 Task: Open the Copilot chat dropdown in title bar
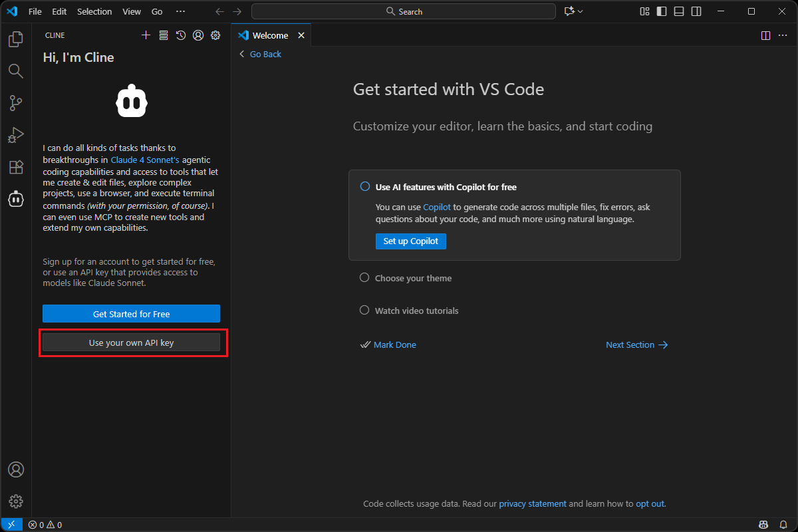pos(573,11)
